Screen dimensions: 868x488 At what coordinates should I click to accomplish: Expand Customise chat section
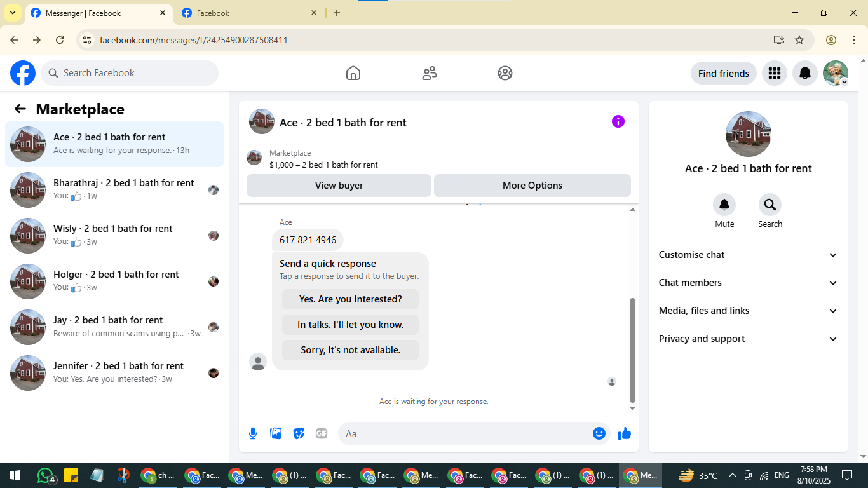tap(749, 255)
